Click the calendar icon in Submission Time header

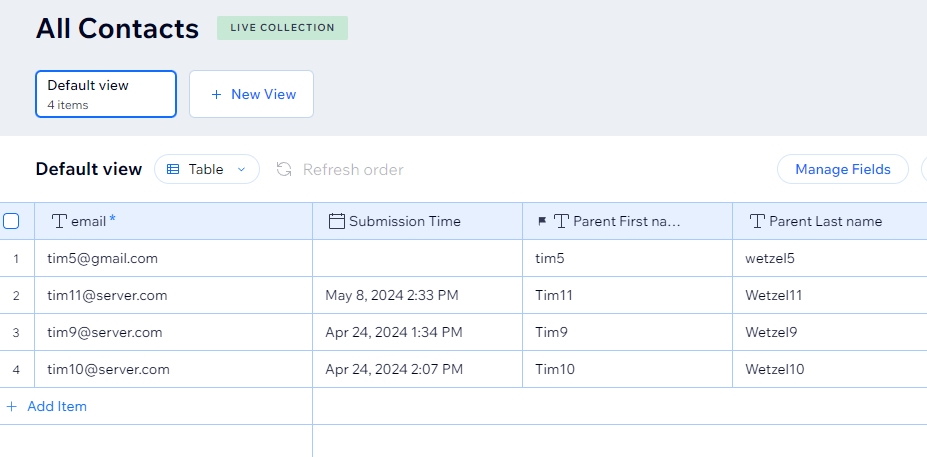click(x=336, y=221)
